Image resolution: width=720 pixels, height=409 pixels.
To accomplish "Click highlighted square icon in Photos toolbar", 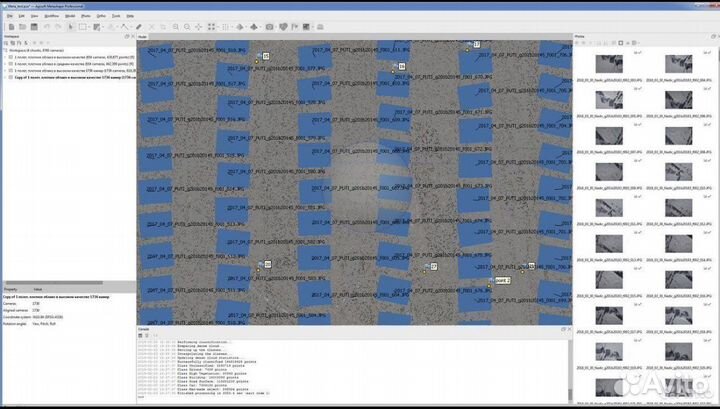I will click(621, 43).
